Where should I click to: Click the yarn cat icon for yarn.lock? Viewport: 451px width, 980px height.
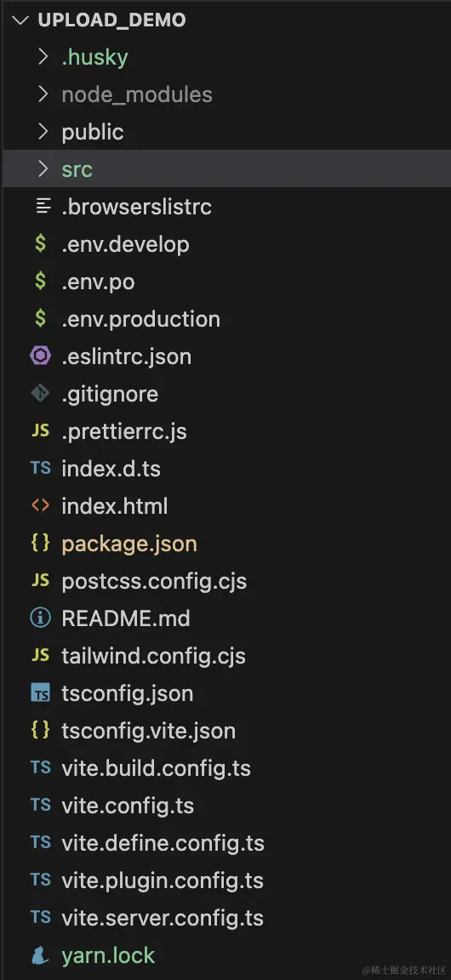[40, 955]
